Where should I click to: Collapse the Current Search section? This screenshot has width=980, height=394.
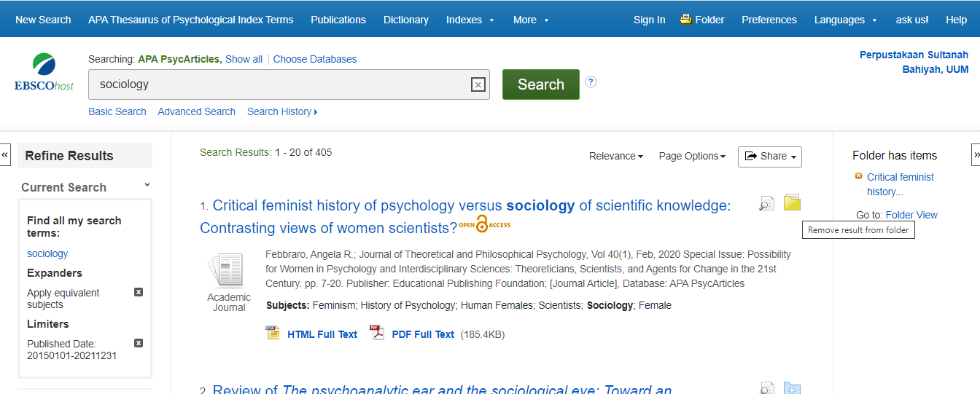pos(147,186)
